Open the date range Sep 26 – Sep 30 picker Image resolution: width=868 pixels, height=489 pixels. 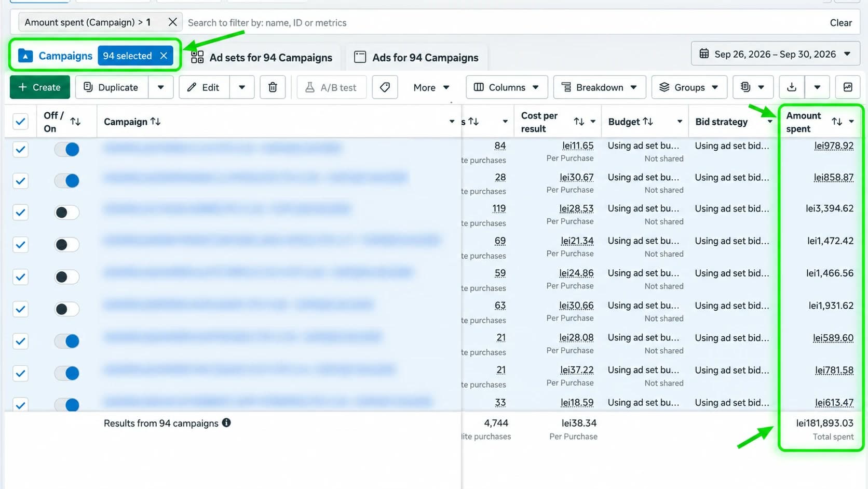[775, 54]
